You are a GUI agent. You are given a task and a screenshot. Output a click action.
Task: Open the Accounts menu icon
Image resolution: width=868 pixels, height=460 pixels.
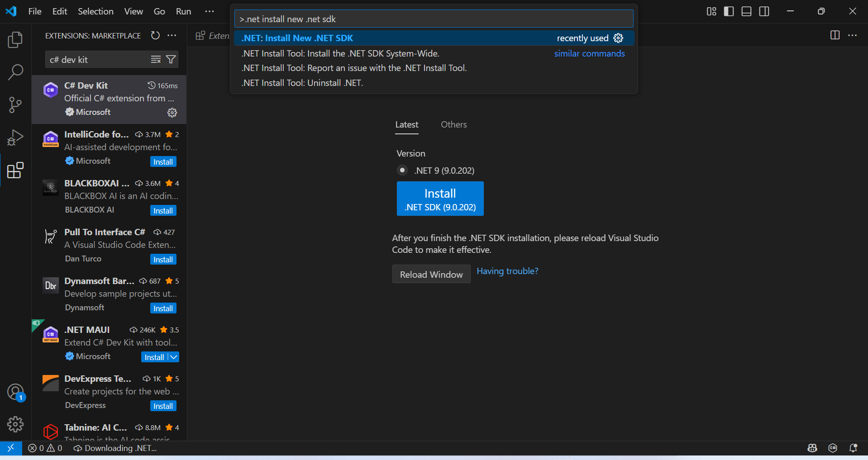click(x=15, y=392)
